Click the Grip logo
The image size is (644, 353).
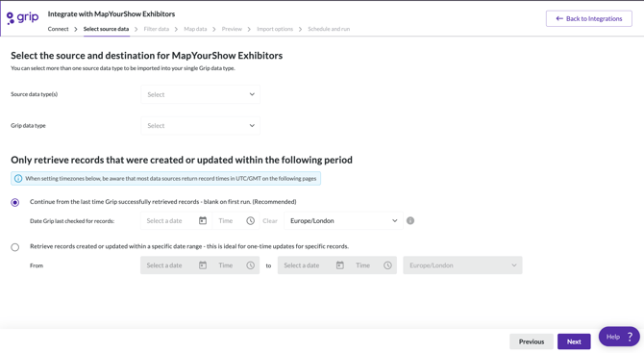click(x=23, y=17)
